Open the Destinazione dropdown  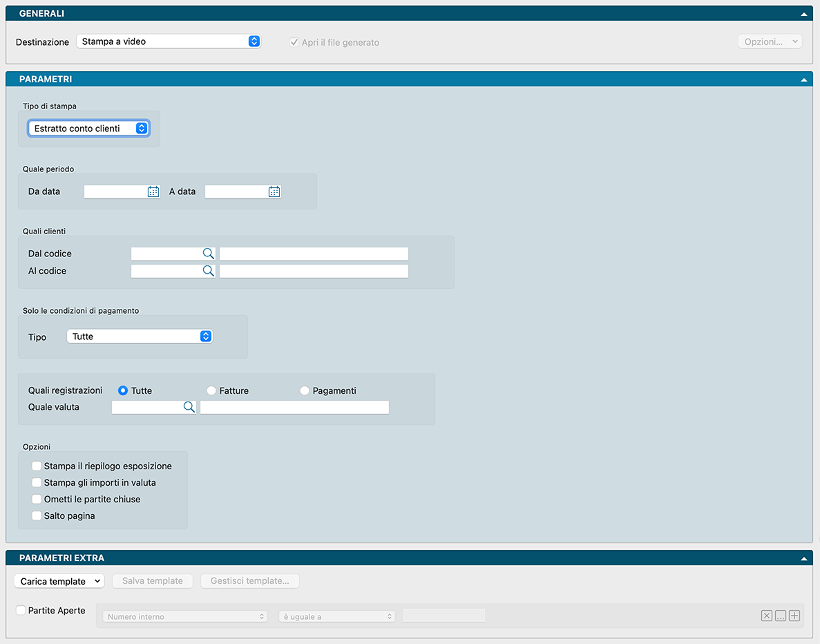point(168,41)
